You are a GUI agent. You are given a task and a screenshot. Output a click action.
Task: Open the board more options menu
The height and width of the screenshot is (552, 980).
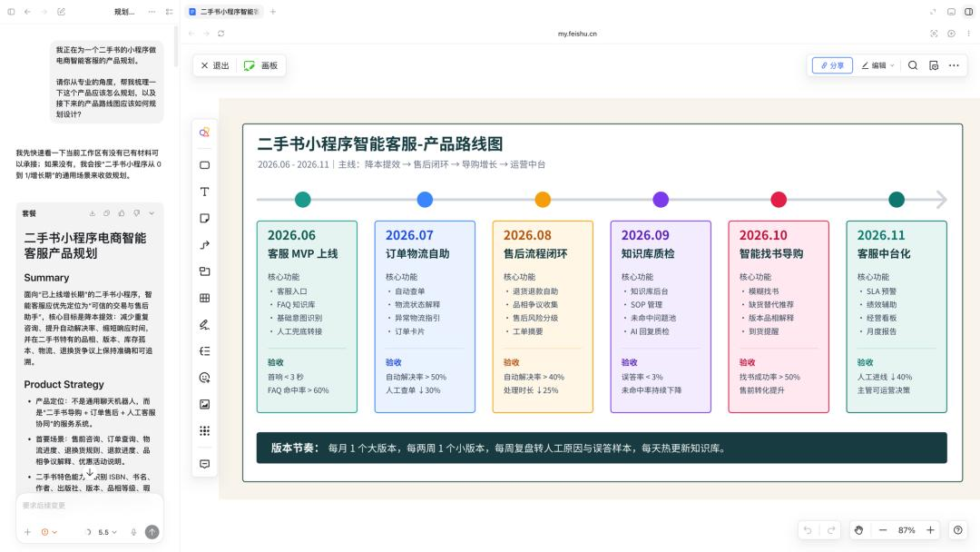954,65
